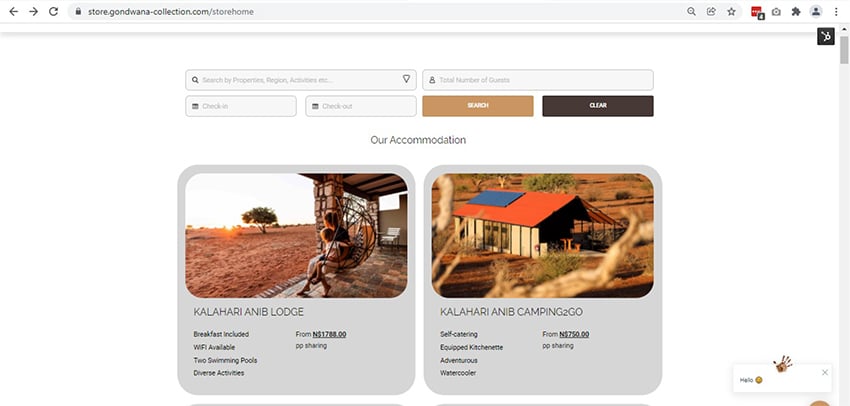This screenshot has height=406, width=850.
Task: Click the 'Two Swimming Pools' text
Action: 225,360
